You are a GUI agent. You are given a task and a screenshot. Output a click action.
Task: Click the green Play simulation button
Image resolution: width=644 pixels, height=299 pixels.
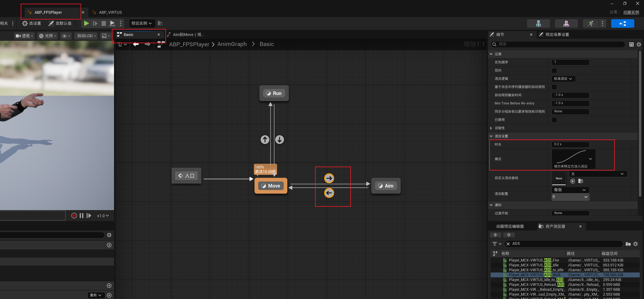[86, 23]
